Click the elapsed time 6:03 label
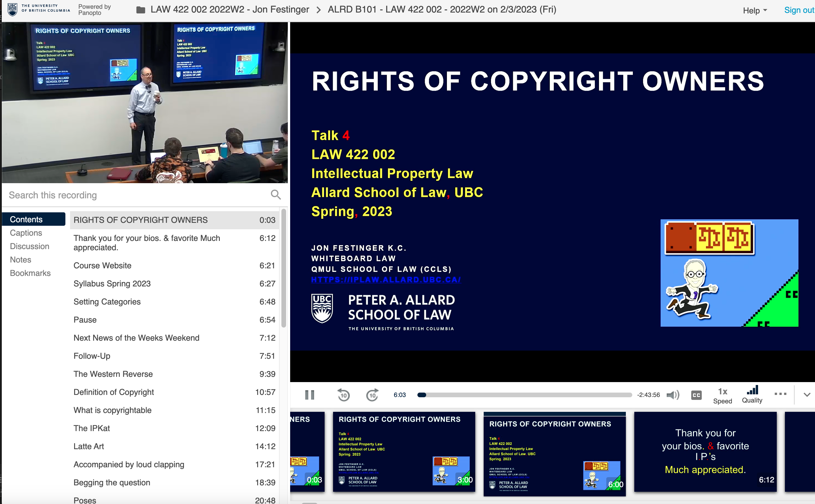This screenshot has width=815, height=504. tap(399, 395)
